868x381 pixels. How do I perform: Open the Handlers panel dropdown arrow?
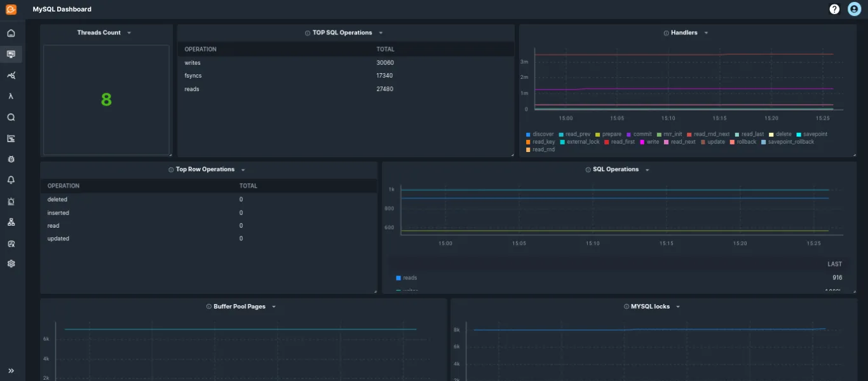706,32
